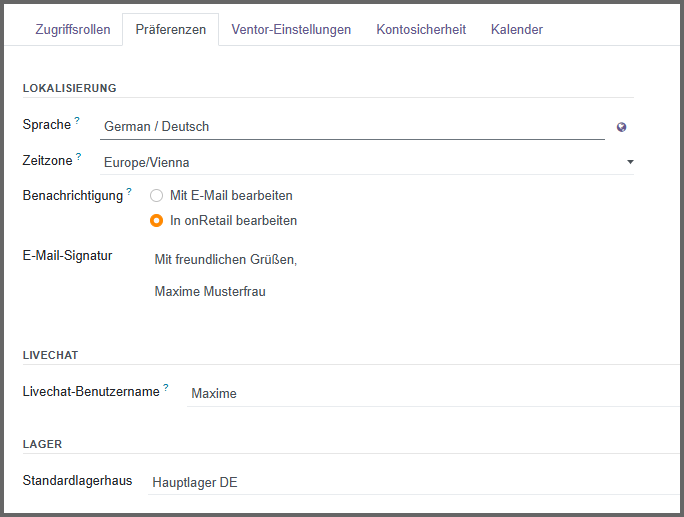Click the 'E-Mail-Signatur' field label
Viewport: 684px width, 517px height.
coord(67,255)
